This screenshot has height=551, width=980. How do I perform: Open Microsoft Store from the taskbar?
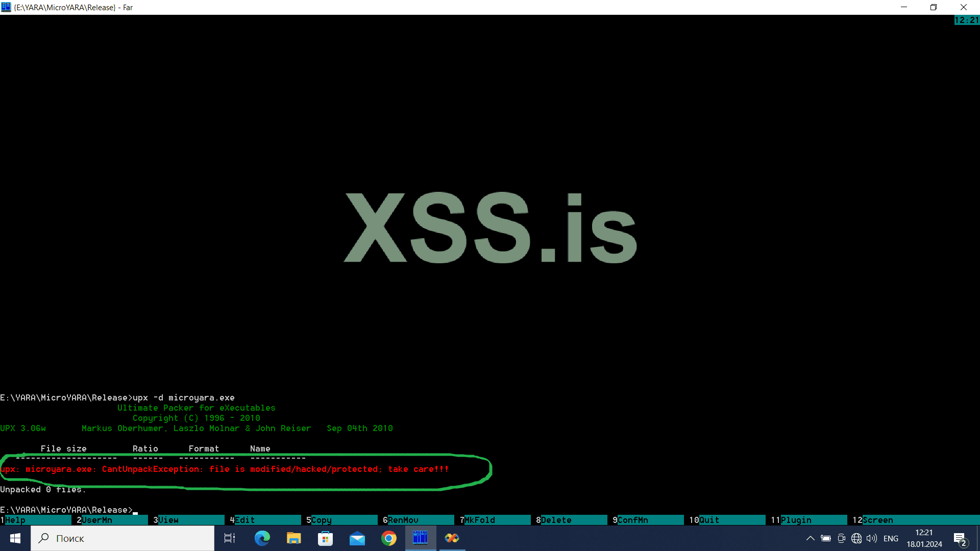point(325,538)
